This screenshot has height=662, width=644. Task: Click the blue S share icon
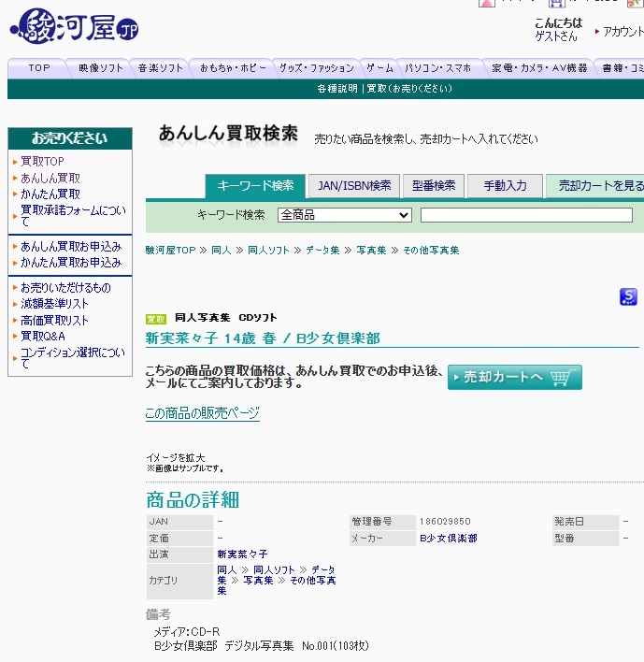628,297
